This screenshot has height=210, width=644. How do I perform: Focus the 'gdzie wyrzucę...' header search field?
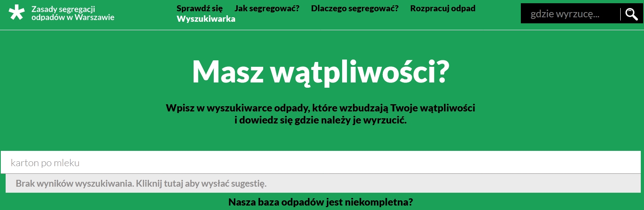tap(571, 14)
